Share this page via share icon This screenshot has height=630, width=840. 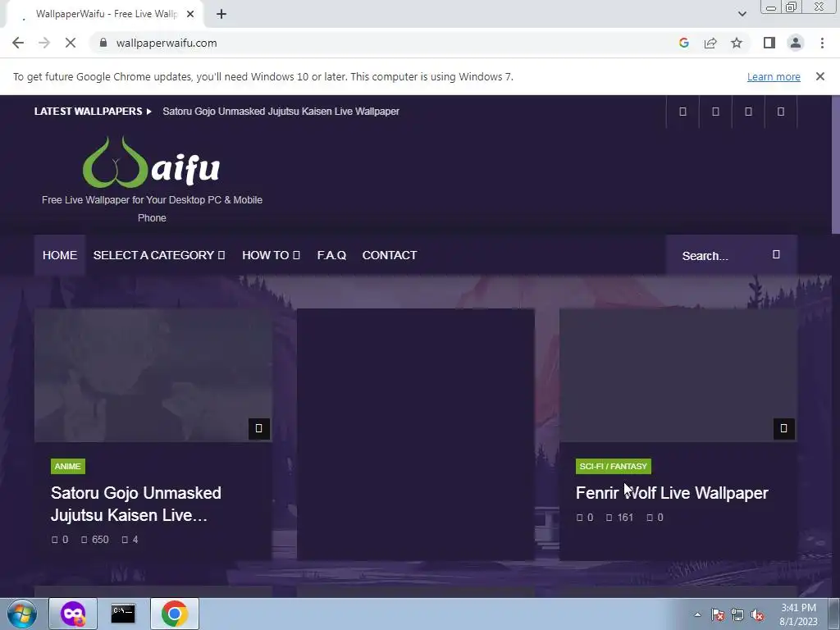coord(710,43)
